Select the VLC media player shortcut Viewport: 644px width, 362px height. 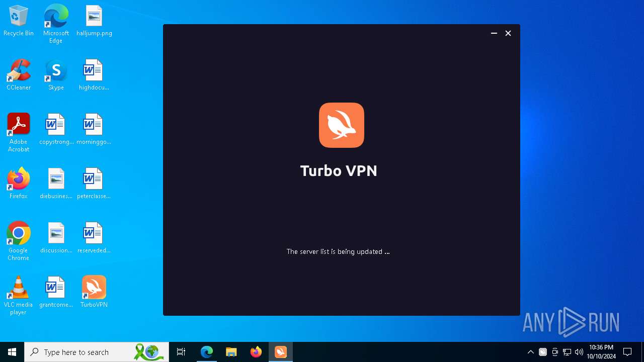coord(19,296)
